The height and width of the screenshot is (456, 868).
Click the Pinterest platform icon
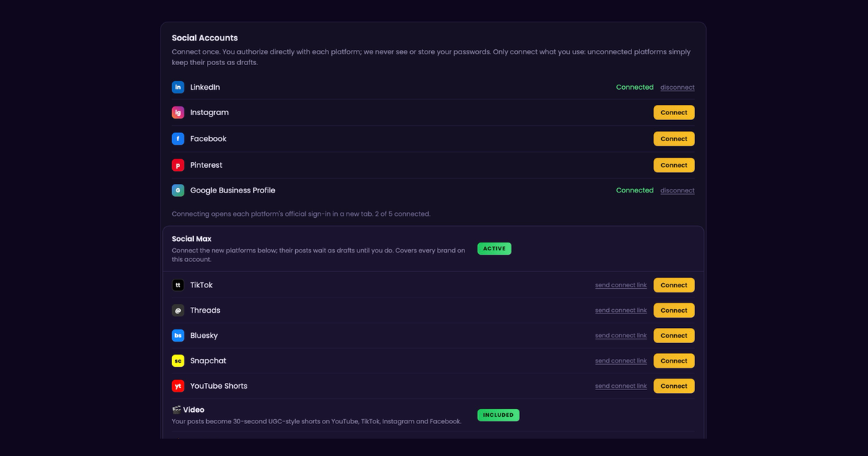(178, 165)
